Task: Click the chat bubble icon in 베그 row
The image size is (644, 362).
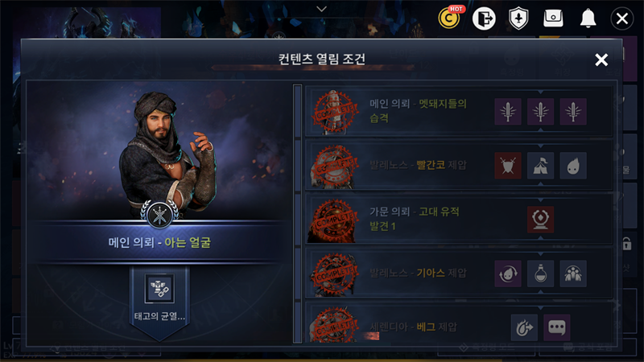Action: 557,327
